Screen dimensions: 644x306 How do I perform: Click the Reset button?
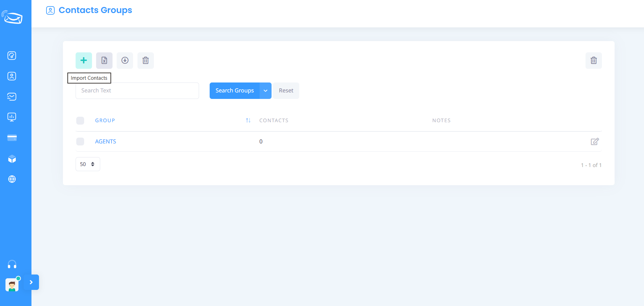pyautogui.click(x=286, y=91)
